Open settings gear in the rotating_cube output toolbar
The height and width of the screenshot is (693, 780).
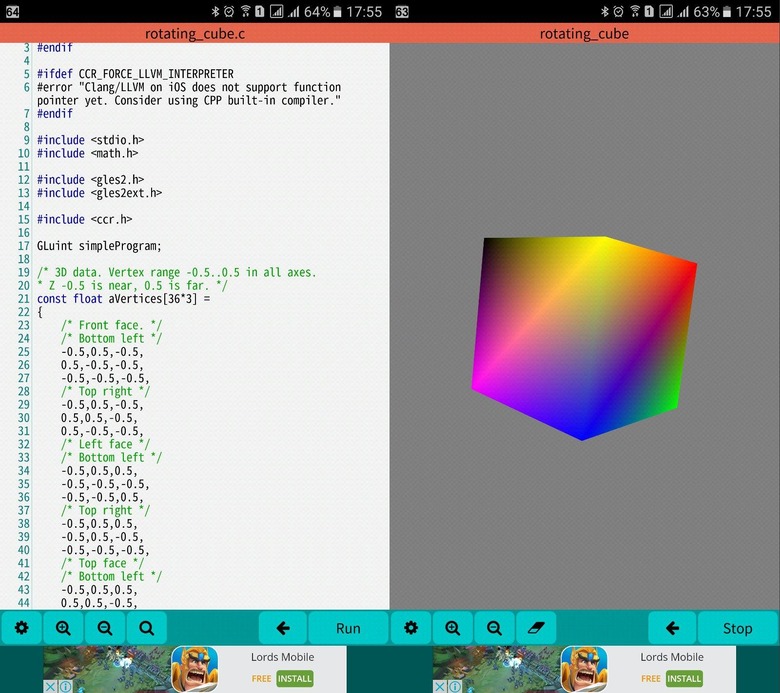[411, 628]
